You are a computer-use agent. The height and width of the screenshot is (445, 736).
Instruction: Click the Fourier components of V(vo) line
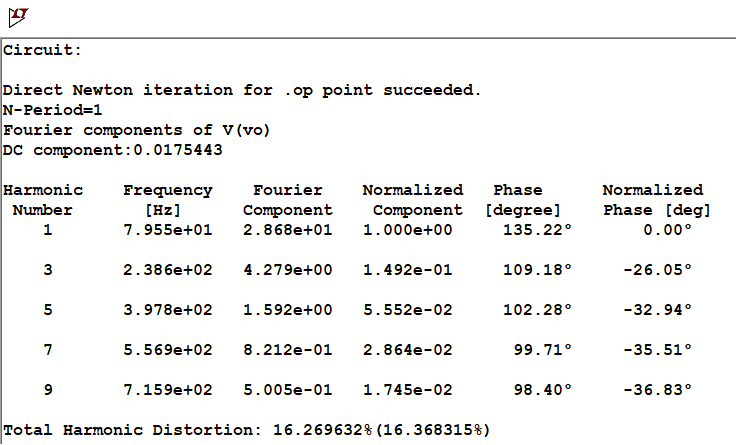[x=137, y=130]
